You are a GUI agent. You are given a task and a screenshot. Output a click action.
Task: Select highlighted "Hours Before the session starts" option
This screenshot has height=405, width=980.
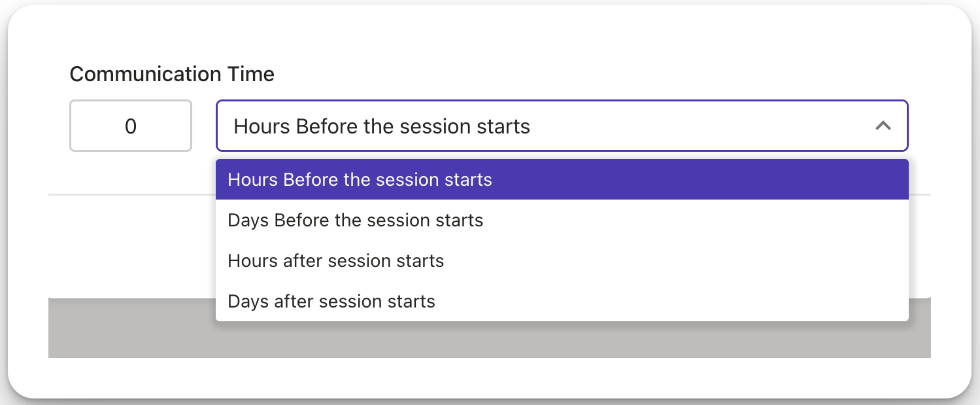562,179
